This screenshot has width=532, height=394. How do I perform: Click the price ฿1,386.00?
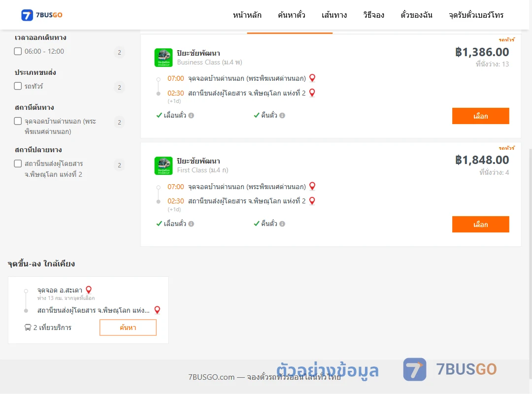(x=482, y=52)
